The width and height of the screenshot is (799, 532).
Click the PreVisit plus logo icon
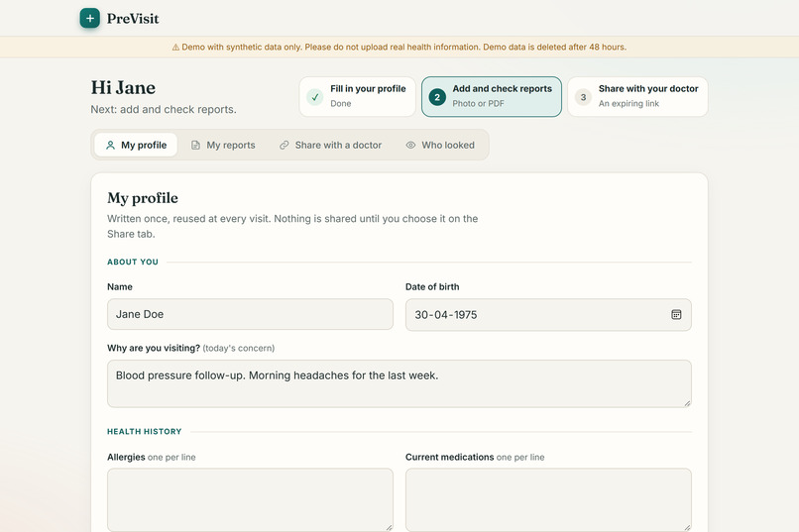coord(89,18)
